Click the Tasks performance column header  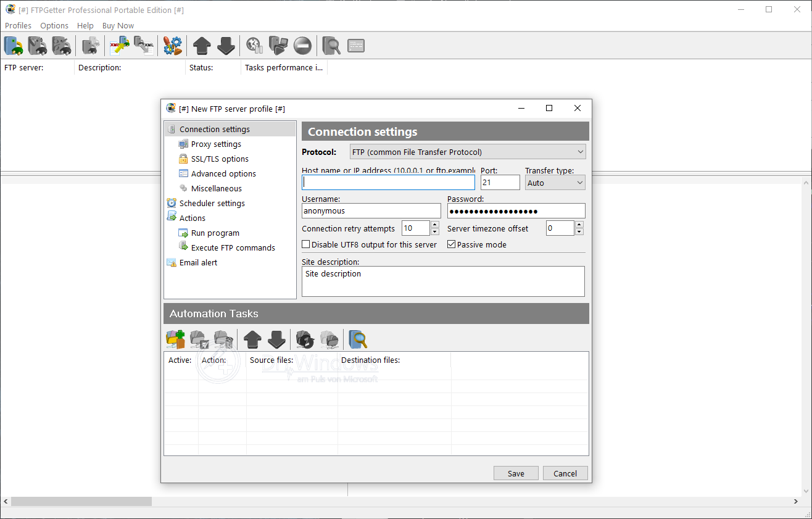[x=284, y=67]
